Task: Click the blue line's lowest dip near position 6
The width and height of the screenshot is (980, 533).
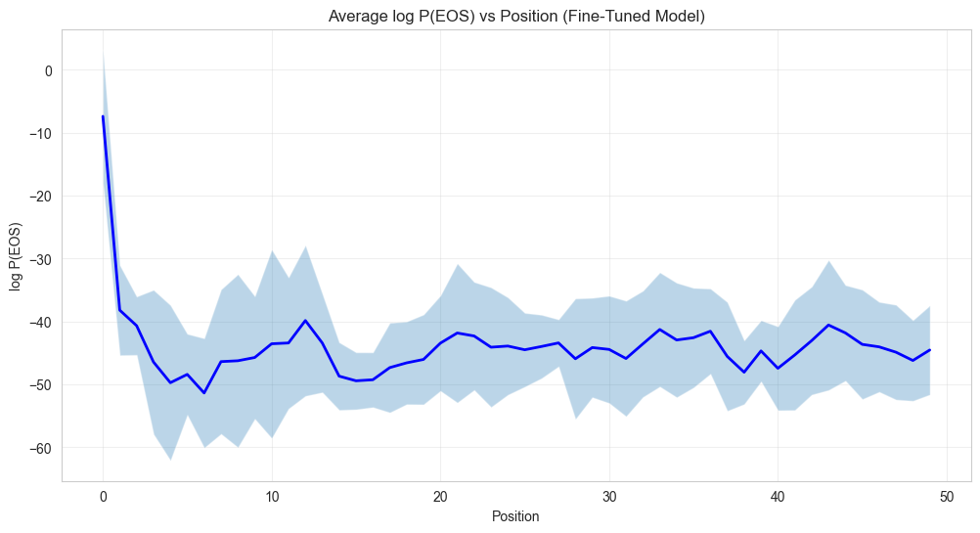Action: (204, 393)
